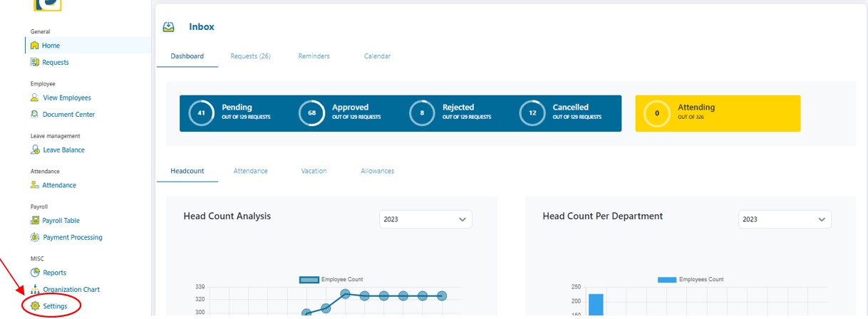Switch to the Calendar tab

tap(377, 56)
